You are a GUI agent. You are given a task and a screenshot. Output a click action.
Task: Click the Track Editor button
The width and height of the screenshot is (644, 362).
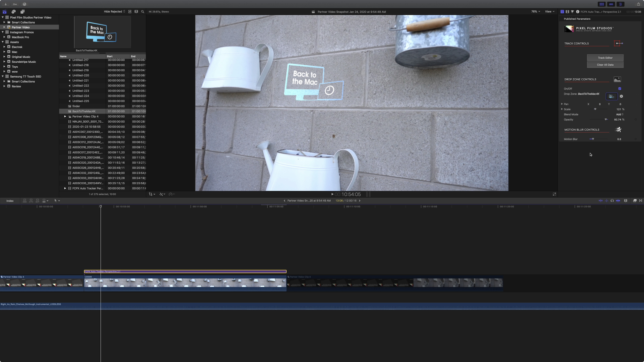605,58
